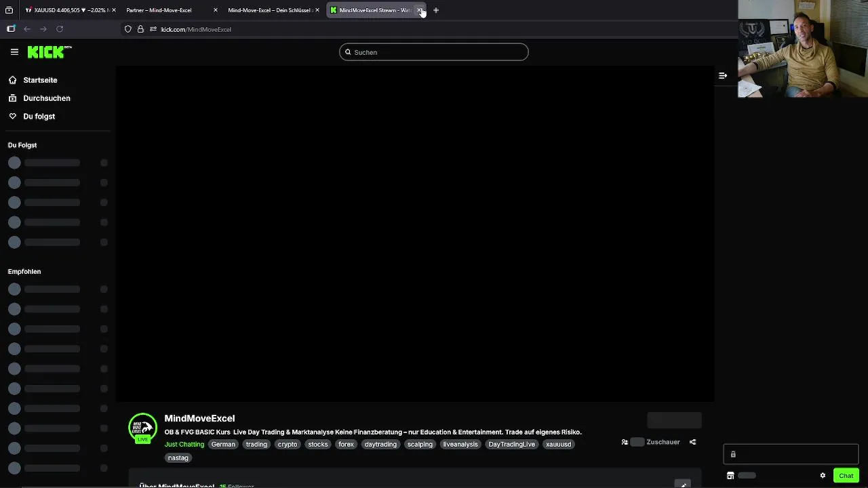Open chat settings gear icon
Image resolution: width=868 pixels, height=488 pixels.
coord(823,476)
